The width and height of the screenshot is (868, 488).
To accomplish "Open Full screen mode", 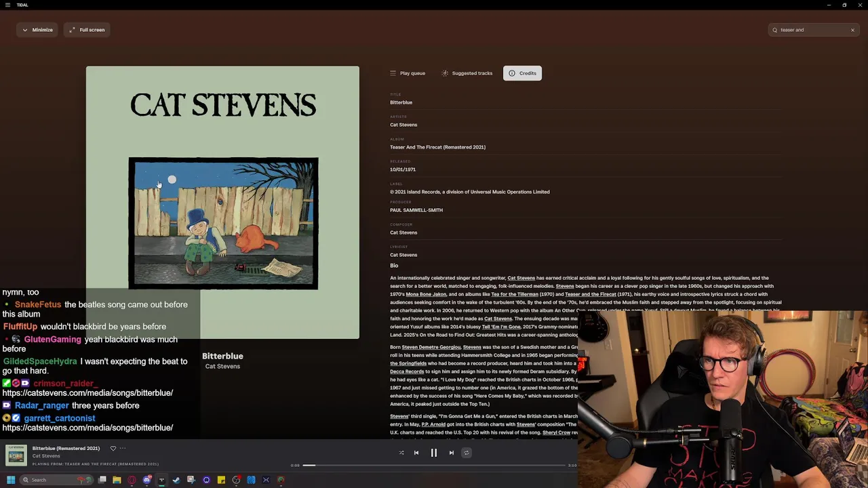I will 87,30.
